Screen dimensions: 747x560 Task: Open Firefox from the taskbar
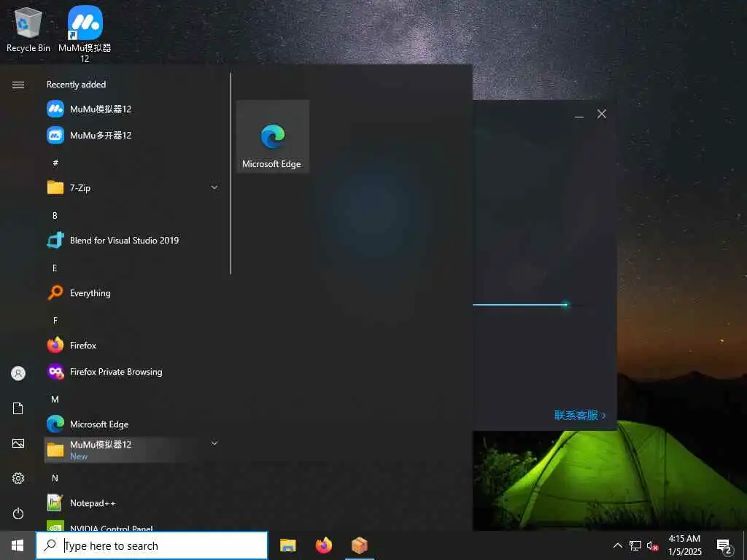pos(323,545)
